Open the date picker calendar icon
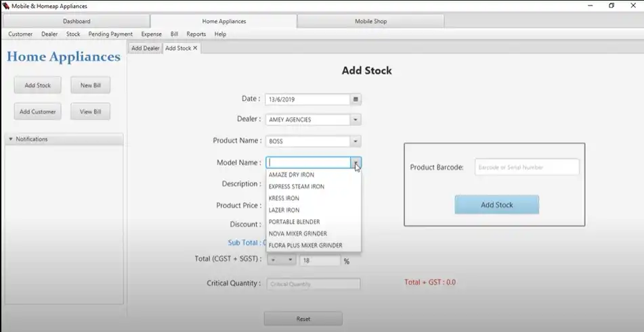 pos(356,99)
